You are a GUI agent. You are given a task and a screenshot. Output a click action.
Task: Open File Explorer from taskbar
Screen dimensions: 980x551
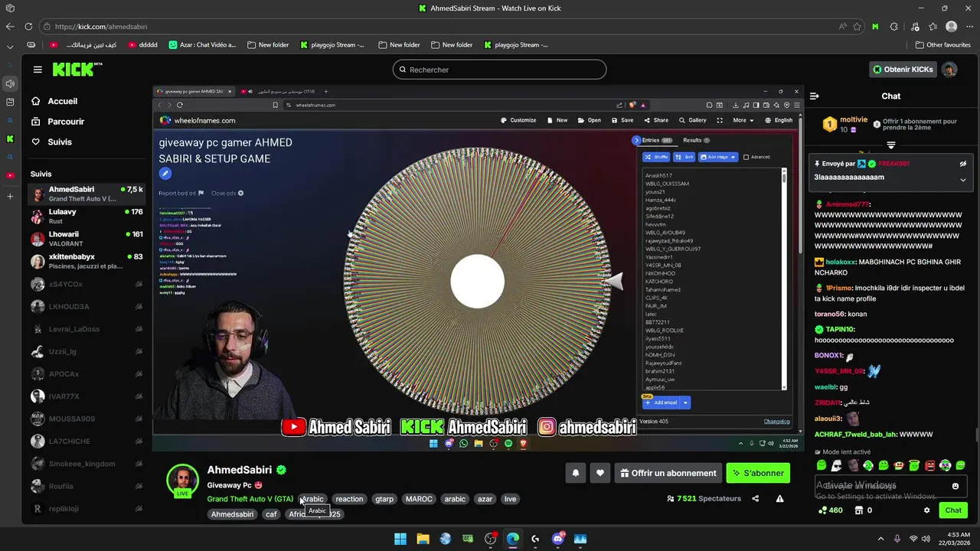(x=423, y=539)
